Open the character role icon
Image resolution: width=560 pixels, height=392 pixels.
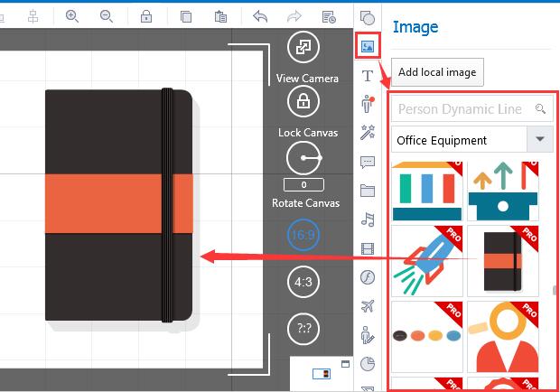368,104
